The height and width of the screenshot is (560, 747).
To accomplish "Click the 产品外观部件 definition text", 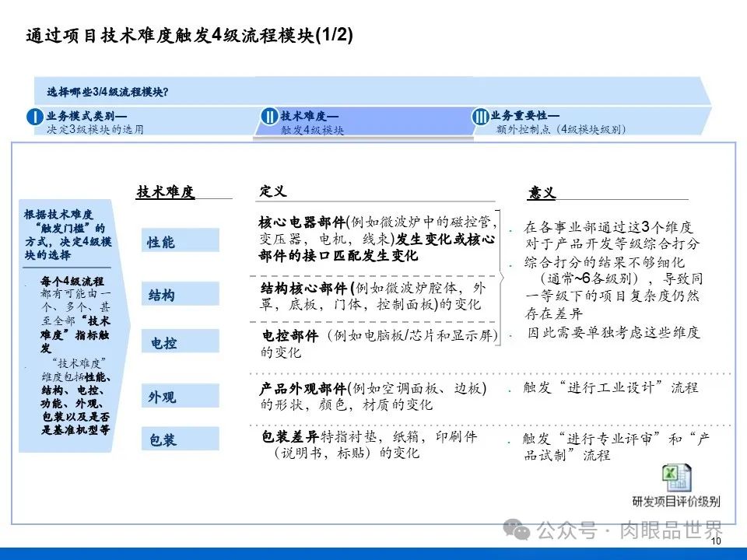I will coord(373,396).
